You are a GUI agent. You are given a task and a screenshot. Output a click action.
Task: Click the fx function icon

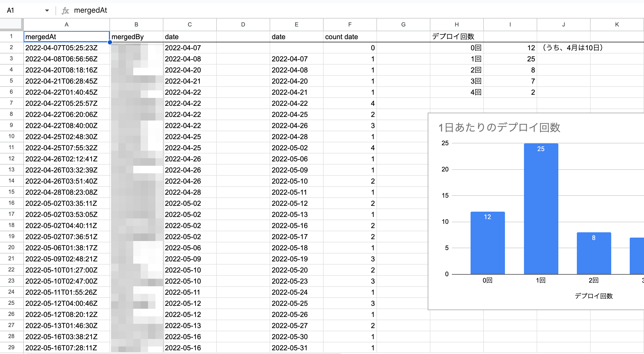65,11
